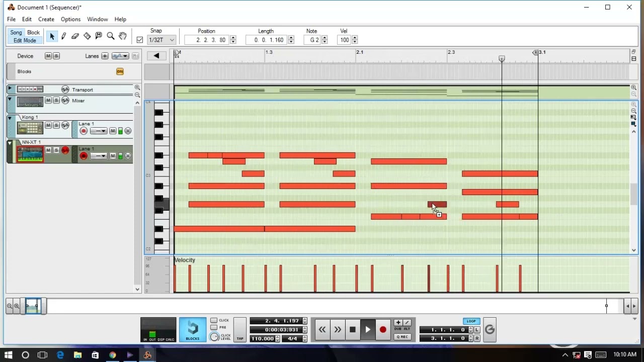Select the Razor tool
644x362 pixels.
tap(87, 36)
